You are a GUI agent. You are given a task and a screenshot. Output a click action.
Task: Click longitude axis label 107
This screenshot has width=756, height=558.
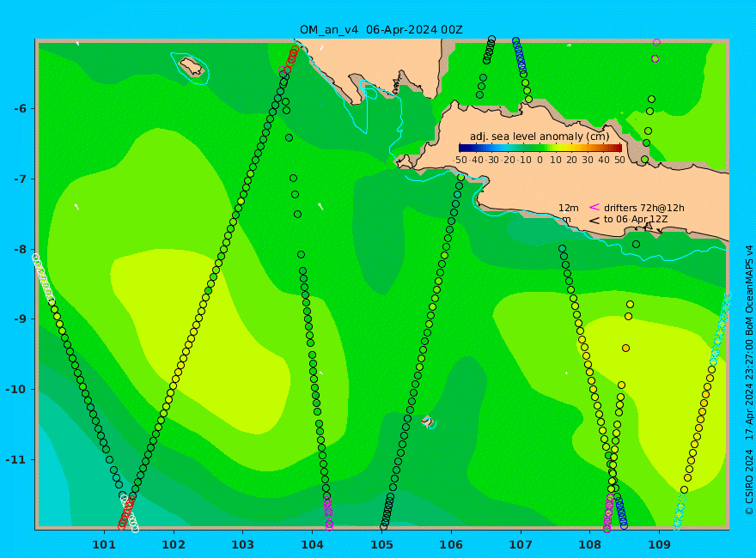(x=521, y=545)
